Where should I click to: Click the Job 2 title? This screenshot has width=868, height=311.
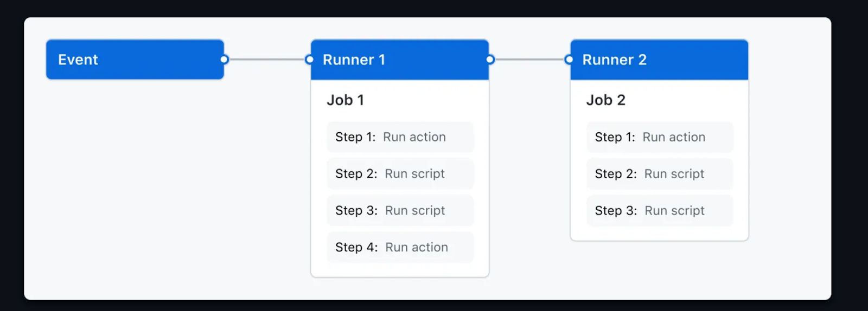[x=606, y=100]
